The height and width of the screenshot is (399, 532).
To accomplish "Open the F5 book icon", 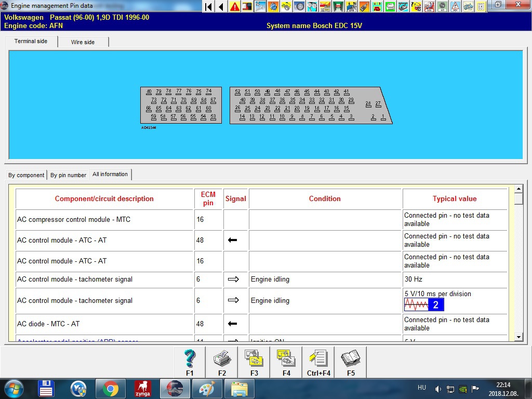I will (x=351, y=362).
